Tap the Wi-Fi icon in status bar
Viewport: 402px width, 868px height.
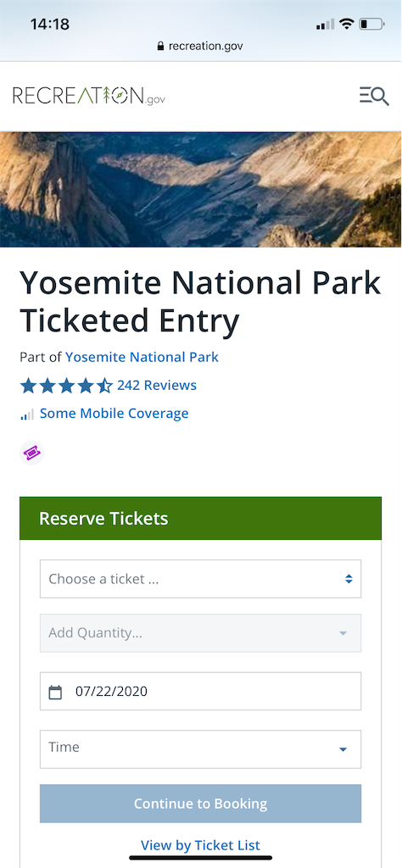[x=347, y=23]
